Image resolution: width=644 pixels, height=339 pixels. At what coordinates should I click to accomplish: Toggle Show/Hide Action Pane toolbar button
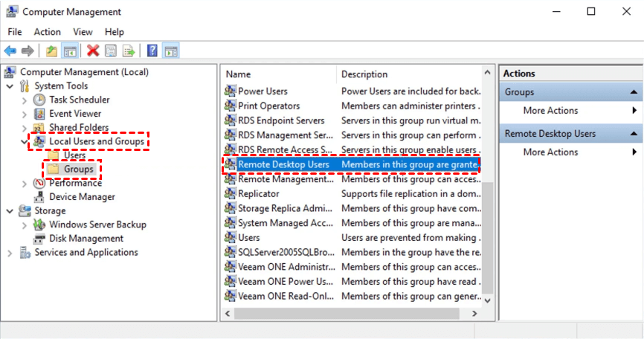coord(171,51)
